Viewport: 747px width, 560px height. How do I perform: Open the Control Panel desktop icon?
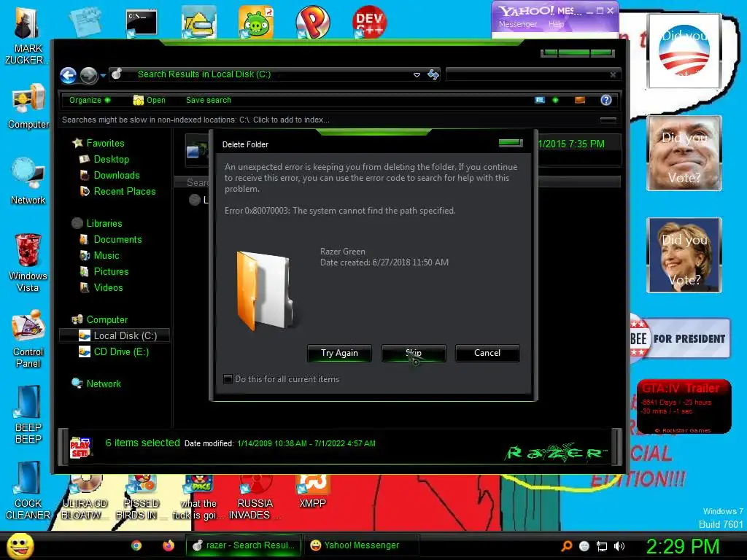tap(28, 339)
